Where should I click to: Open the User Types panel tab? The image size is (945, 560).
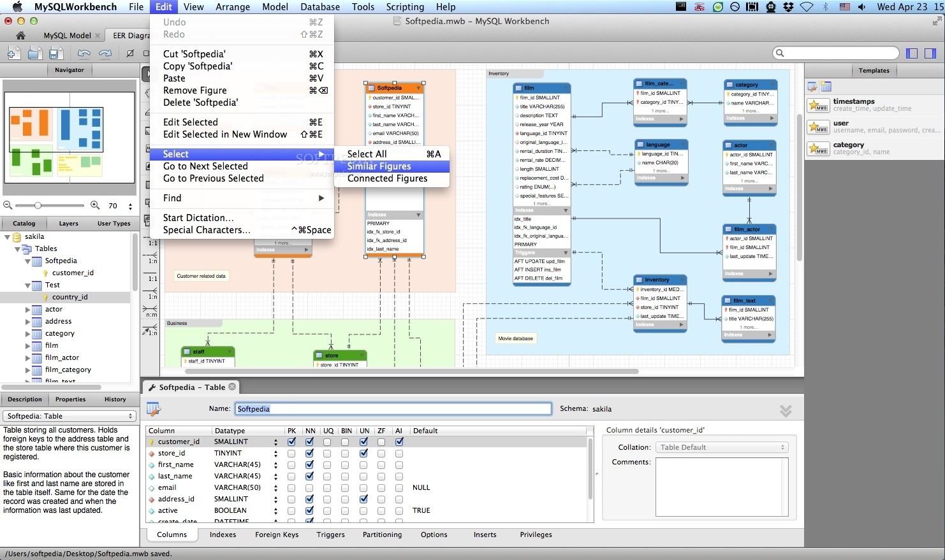[x=114, y=224]
